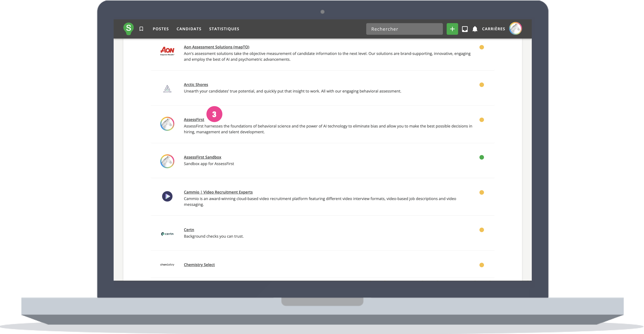Click the green SmartRecruiters logo

129,29
